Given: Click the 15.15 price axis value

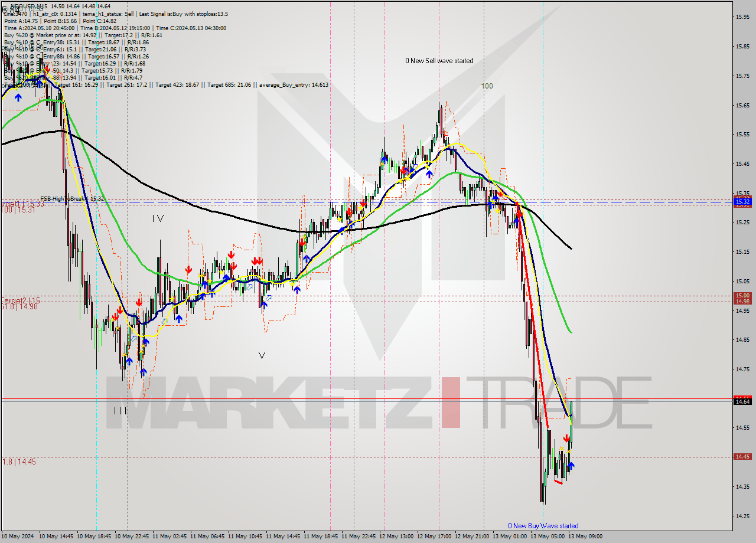Looking at the screenshot, I should tap(742, 251).
